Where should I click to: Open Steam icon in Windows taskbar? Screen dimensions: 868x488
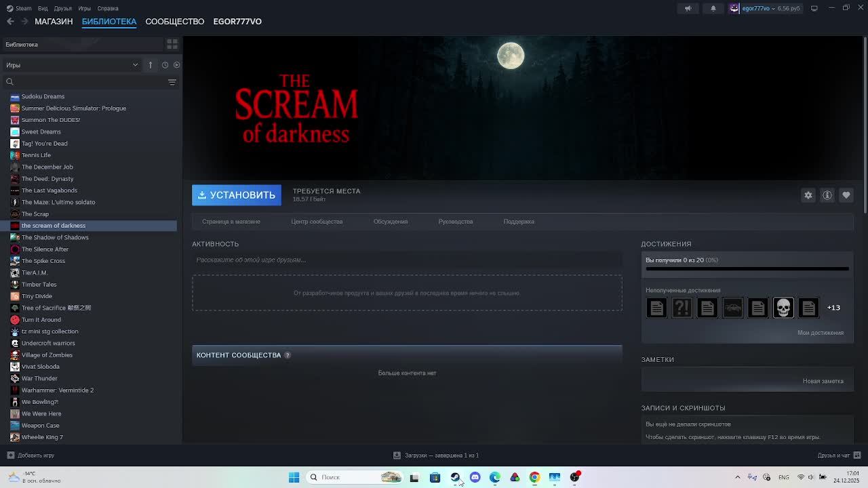click(x=455, y=477)
